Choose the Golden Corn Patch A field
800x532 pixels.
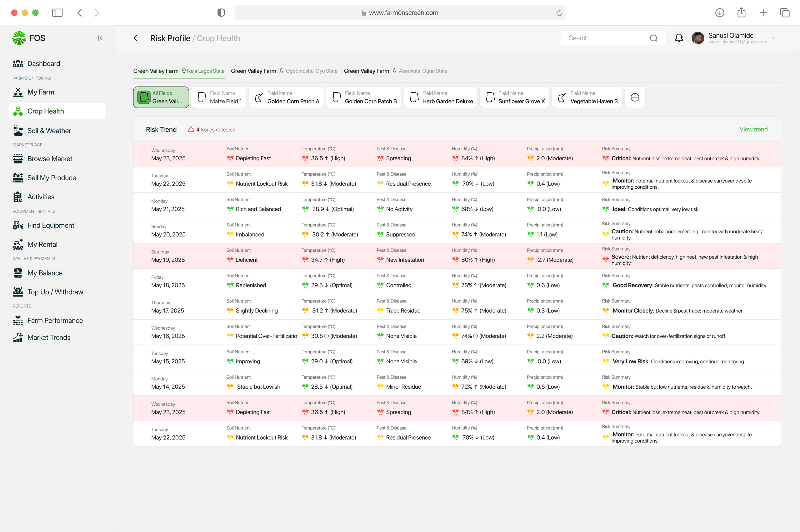point(286,97)
